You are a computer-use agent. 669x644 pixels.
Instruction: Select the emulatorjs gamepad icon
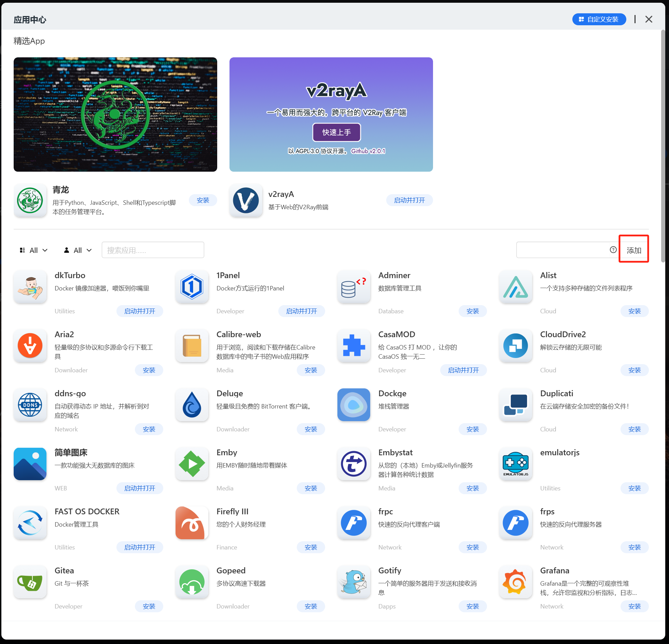pos(515,464)
